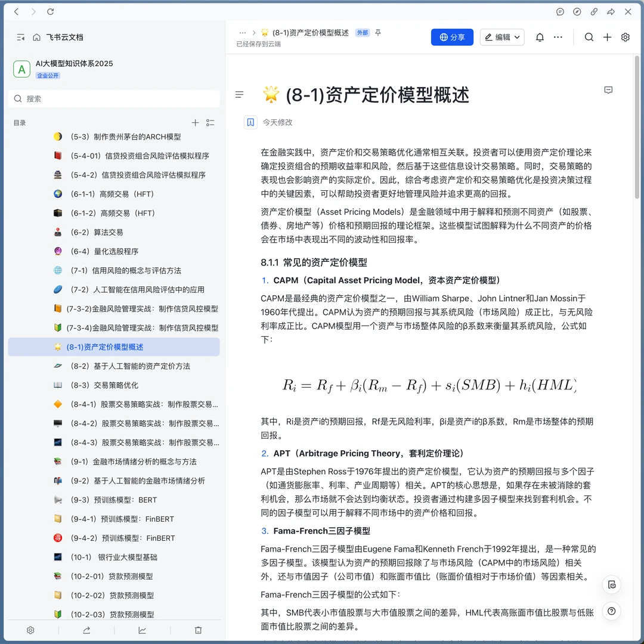Open the 企业公开 label under the knowledge base title
Screen dimensions: 644x644
pos(48,75)
